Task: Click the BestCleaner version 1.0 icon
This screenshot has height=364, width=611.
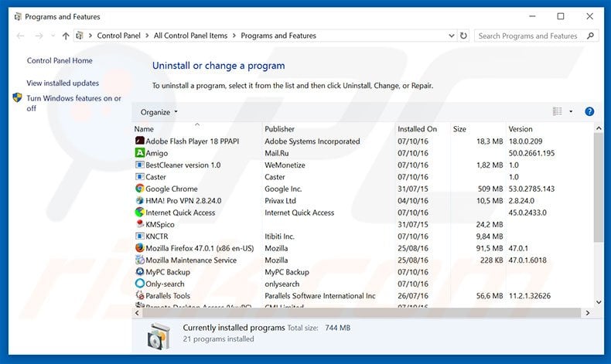Action: click(139, 165)
